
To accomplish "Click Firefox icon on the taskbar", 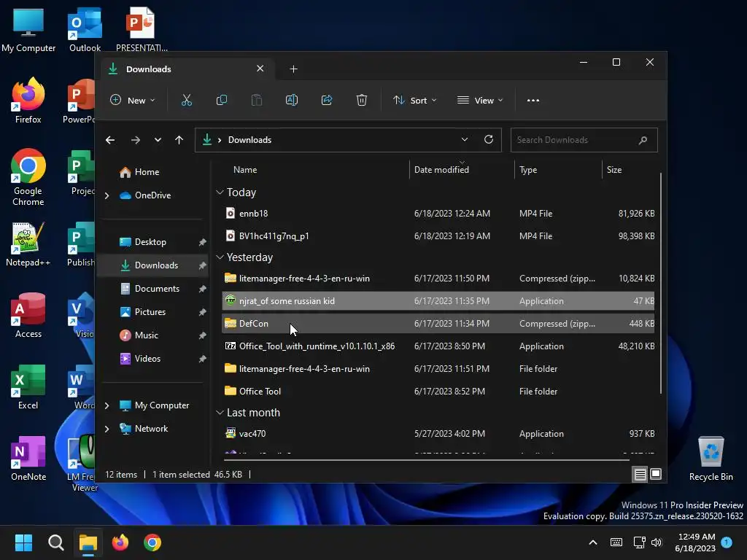I will pos(120,542).
